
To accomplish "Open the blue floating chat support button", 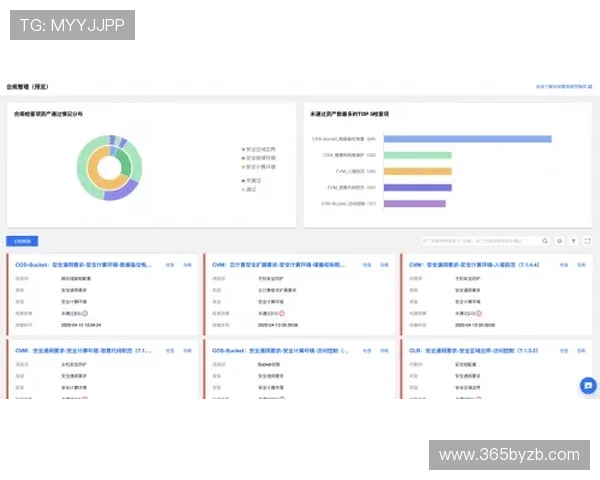I will coord(587,386).
